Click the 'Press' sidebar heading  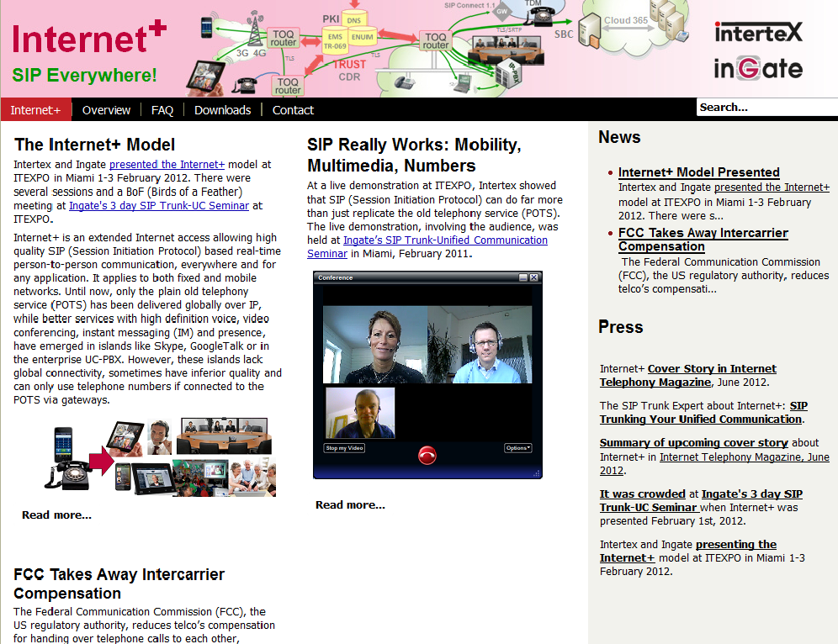coord(620,327)
